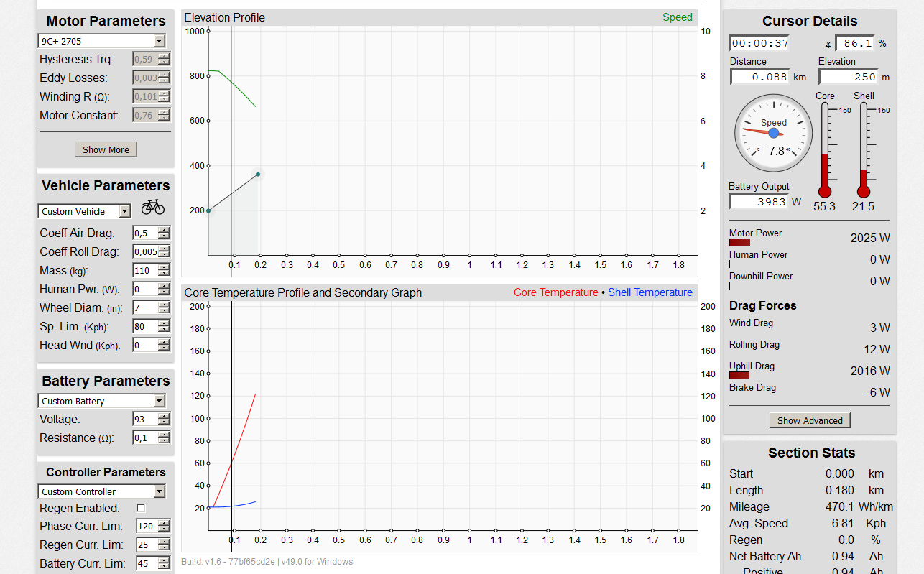
Task: Click the Coeff Air Drag input field
Action: 144,233
